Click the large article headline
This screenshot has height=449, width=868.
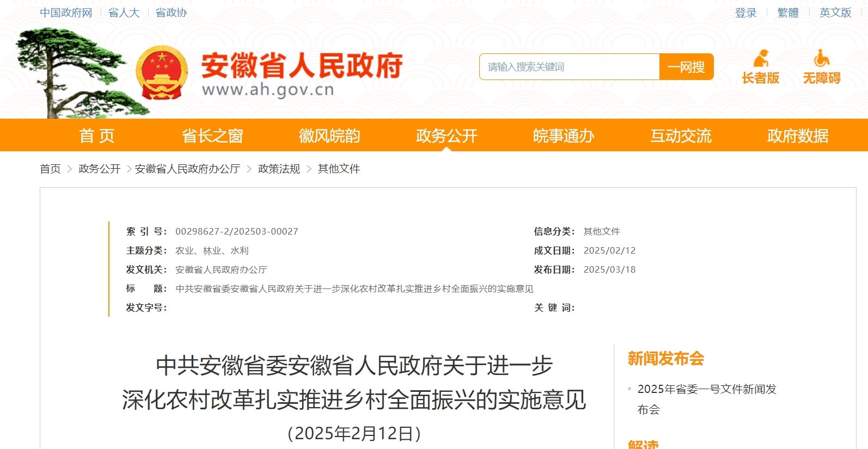click(x=354, y=383)
